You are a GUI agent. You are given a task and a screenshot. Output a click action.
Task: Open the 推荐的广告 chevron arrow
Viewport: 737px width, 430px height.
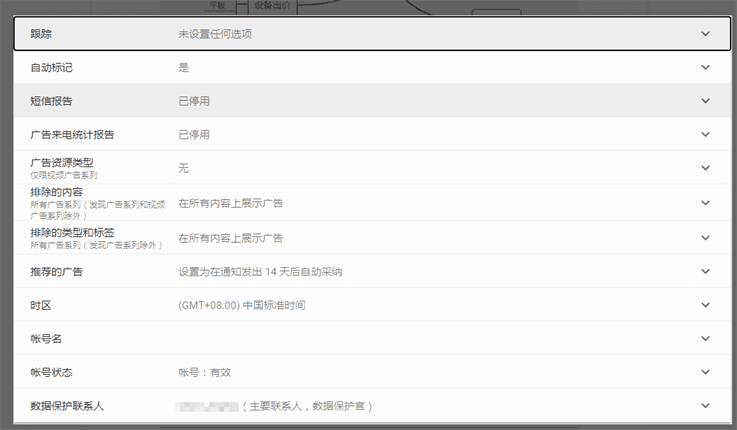pos(705,271)
